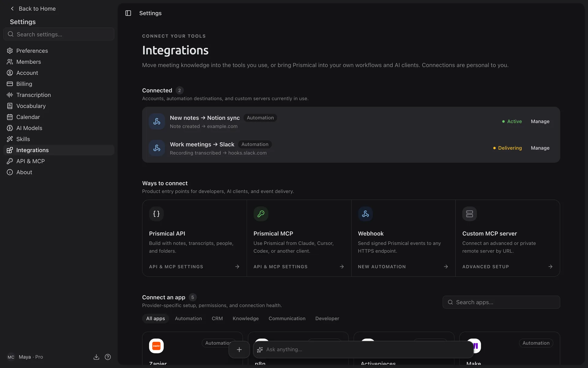The height and width of the screenshot is (368, 588).
Task: Click the download icon in sidebar footer
Action: [x=96, y=357]
